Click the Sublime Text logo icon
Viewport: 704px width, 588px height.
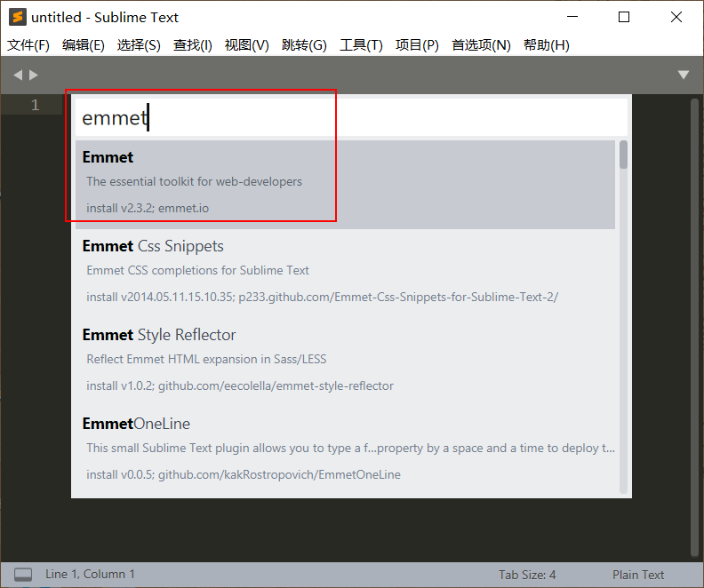[18, 17]
